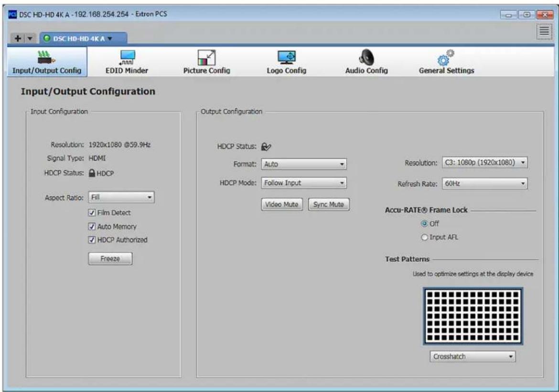559x392 pixels.
Task: Click the Crosshatch test pattern thumbnail
Action: pyautogui.click(x=473, y=316)
